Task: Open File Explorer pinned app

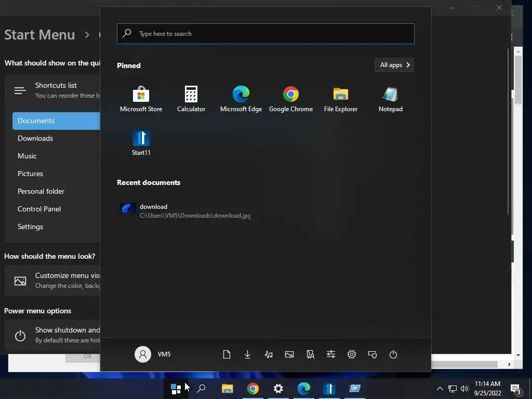Action: (x=341, y=99)
